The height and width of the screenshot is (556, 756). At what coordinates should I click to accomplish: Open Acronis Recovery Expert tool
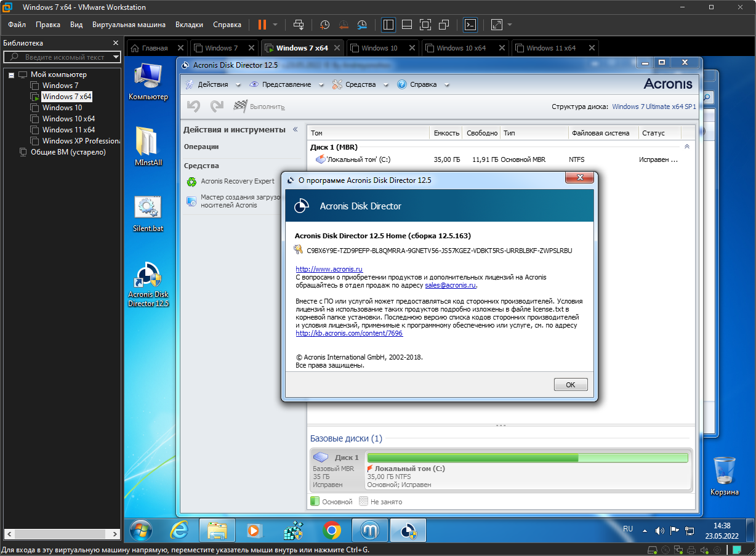tap(237, 181)
